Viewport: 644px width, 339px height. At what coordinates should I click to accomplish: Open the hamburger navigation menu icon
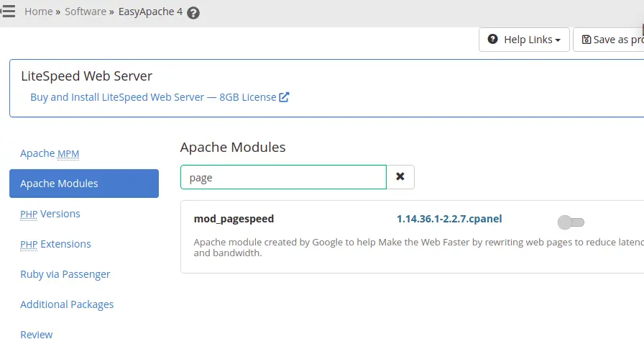pyautogui.click(x=8, y=11)
